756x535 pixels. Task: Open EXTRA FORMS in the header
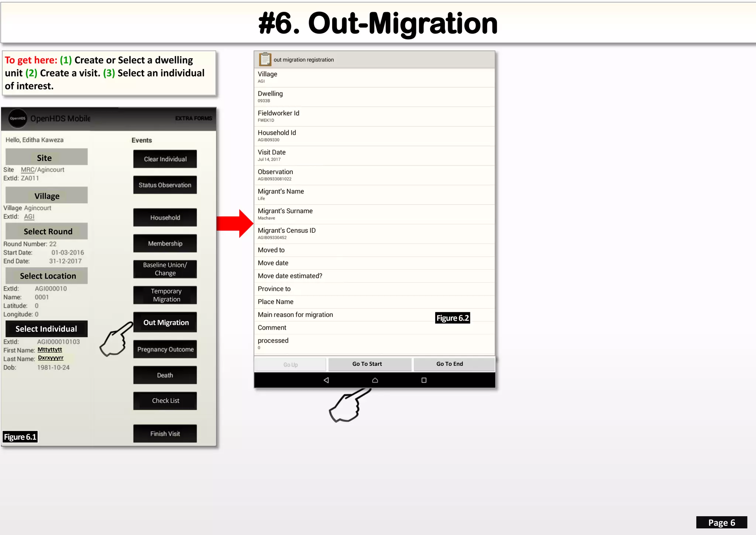[193, 118]
